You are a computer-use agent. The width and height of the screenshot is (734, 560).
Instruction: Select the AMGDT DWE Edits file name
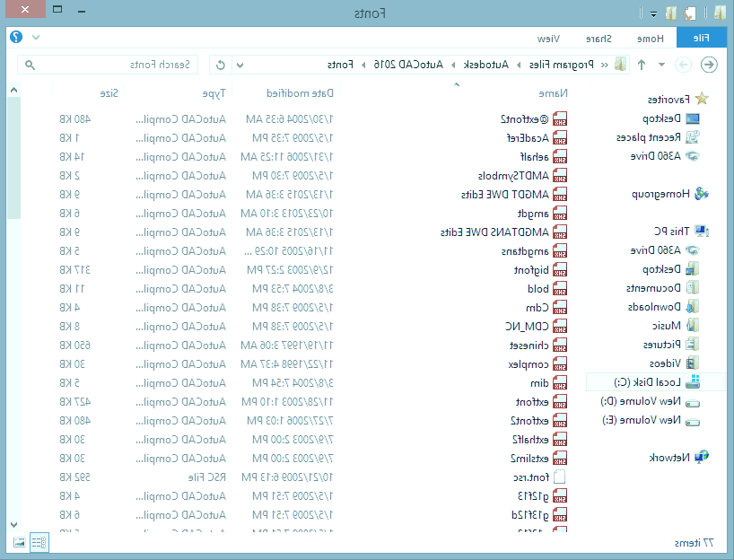pos(504,195)
